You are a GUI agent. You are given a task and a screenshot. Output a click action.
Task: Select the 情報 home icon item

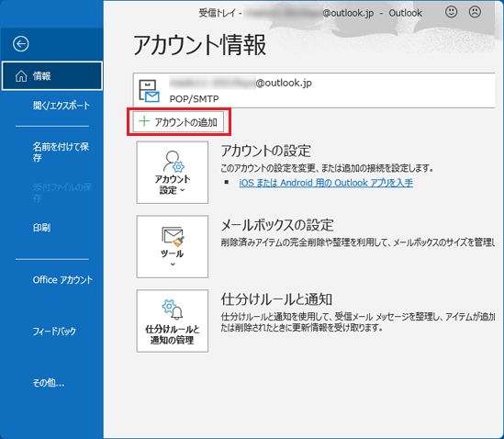pos(52,76)
